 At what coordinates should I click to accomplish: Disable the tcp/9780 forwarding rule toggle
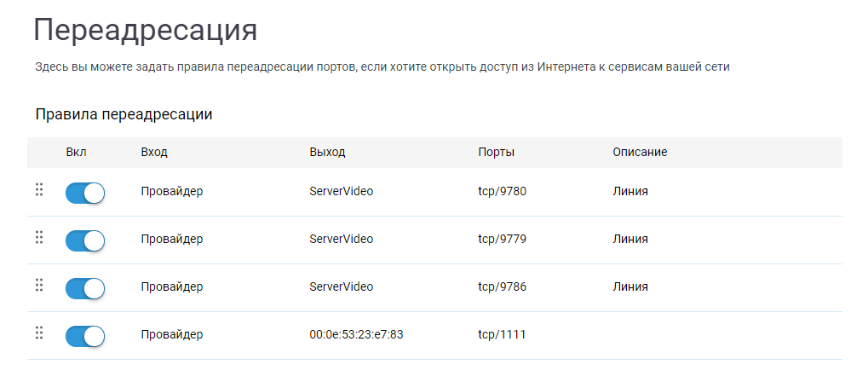[84, 193]
